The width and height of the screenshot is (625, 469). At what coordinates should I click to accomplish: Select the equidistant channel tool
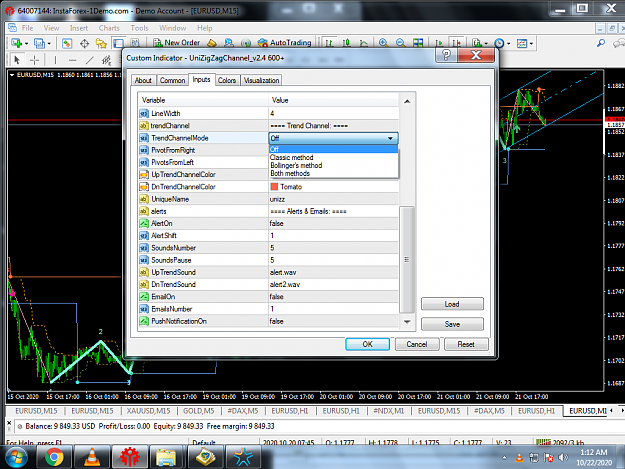click(106, 60)
